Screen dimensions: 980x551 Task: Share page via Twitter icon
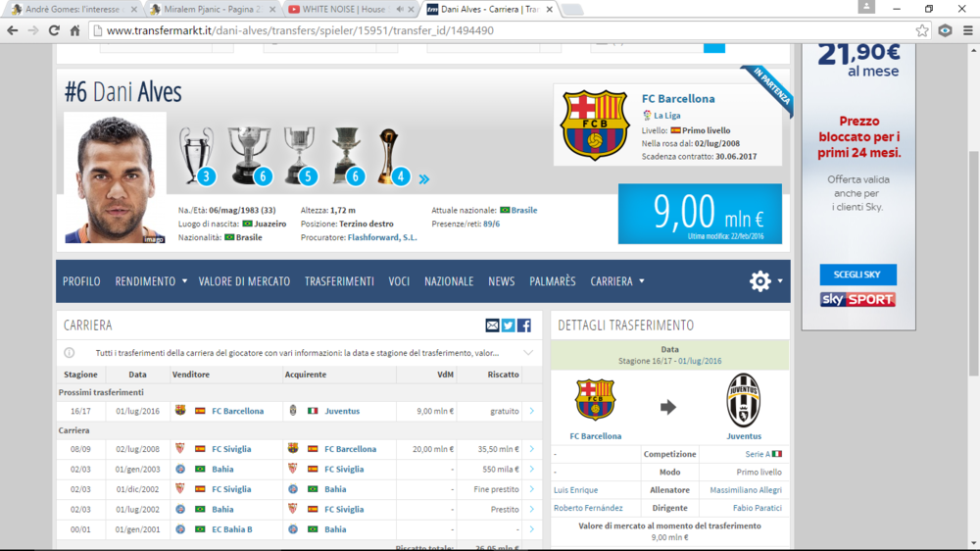tap(508, 326)
